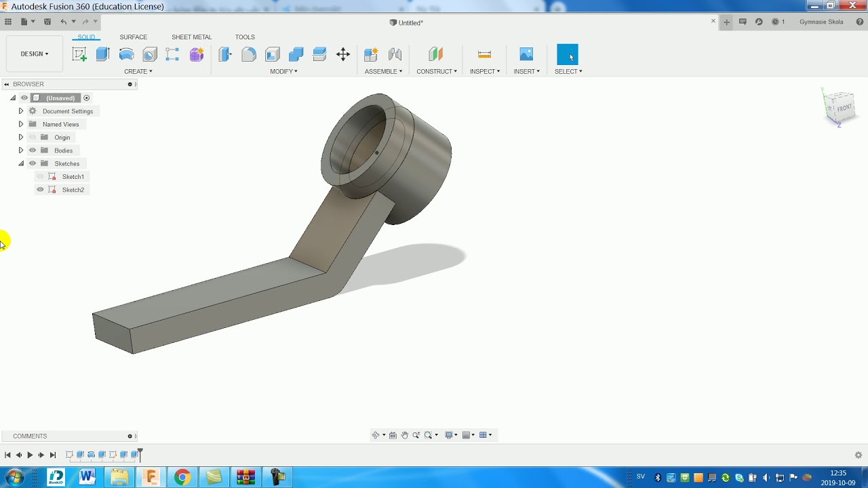868x488 pixels.
Task: Select the Insert image tool
Action: tap(526, 54)
